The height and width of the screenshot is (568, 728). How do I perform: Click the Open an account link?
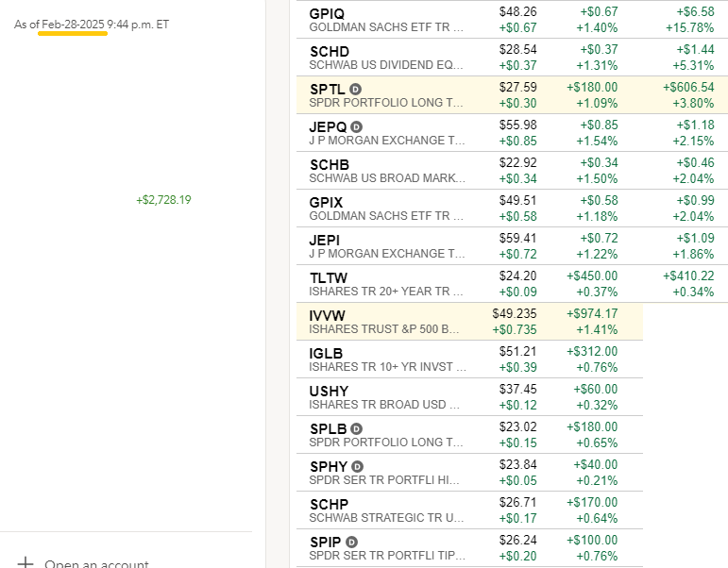click(x=96, y=563)
